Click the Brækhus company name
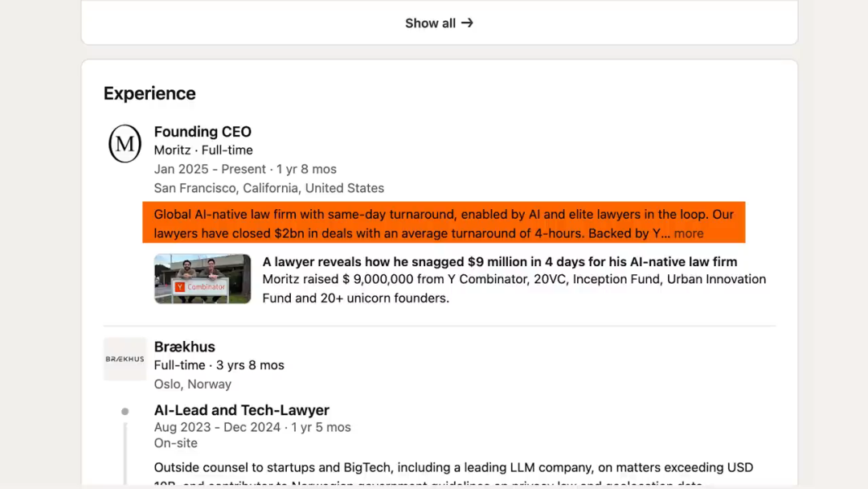 point(184,347)
